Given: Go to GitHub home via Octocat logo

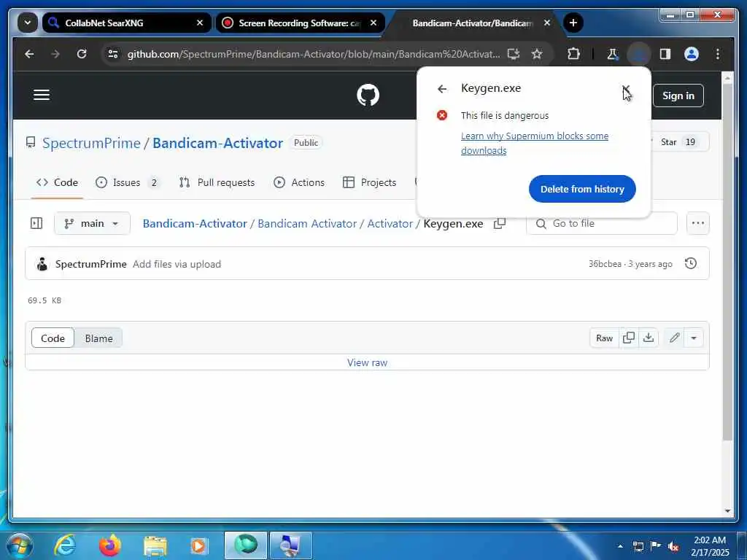Looking at the screenshot, I should pyautogui.click(x=368, y=95).
